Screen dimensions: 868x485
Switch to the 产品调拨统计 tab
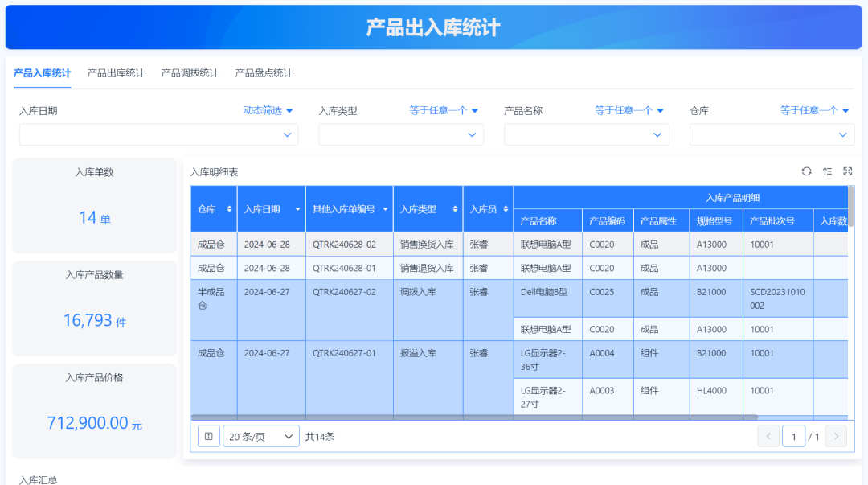(x=190, y=73)
